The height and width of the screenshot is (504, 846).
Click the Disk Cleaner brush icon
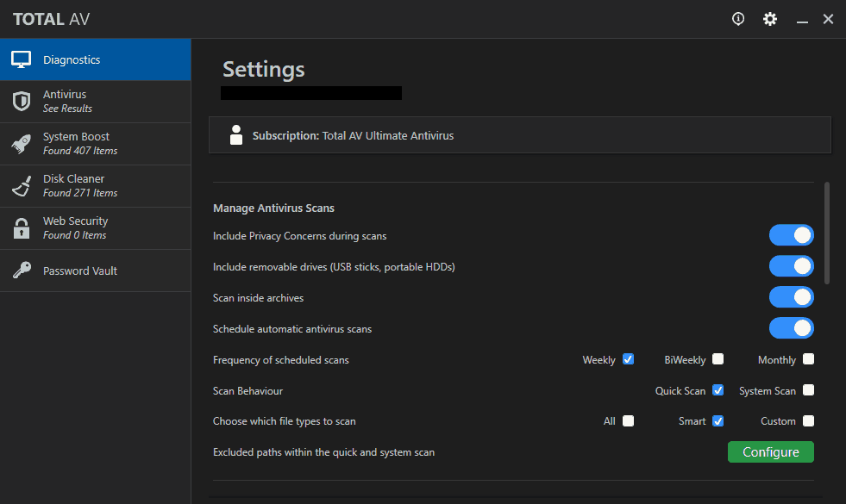coord(21,185)
